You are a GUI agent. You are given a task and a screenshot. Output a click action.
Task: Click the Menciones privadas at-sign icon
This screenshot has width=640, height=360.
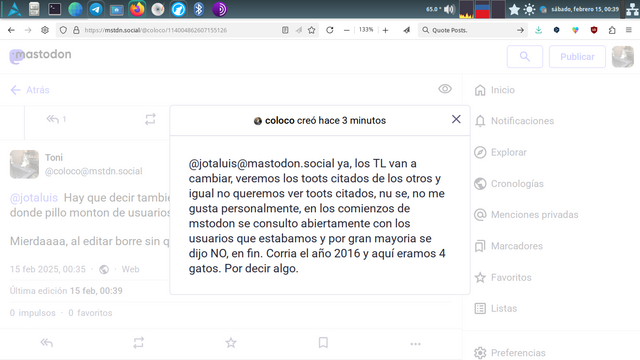[x=480, y=215]
